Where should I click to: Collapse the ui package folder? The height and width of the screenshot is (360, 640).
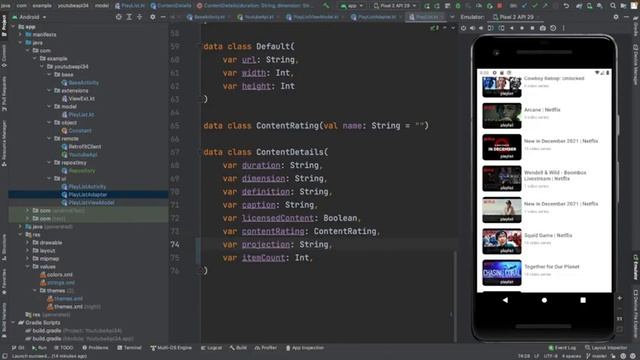coord(49,178)
